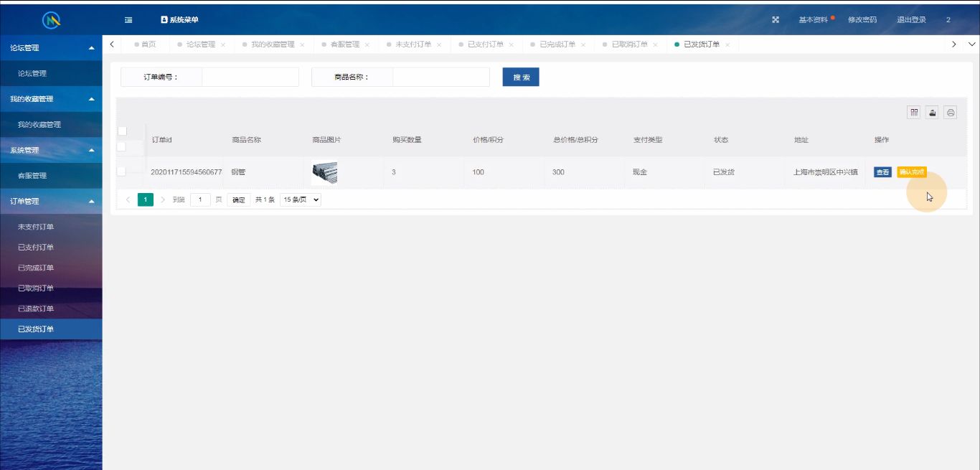Close the 已支付订单 tab
This screenshot has height=470, width=980.
(x=512, y=44)
